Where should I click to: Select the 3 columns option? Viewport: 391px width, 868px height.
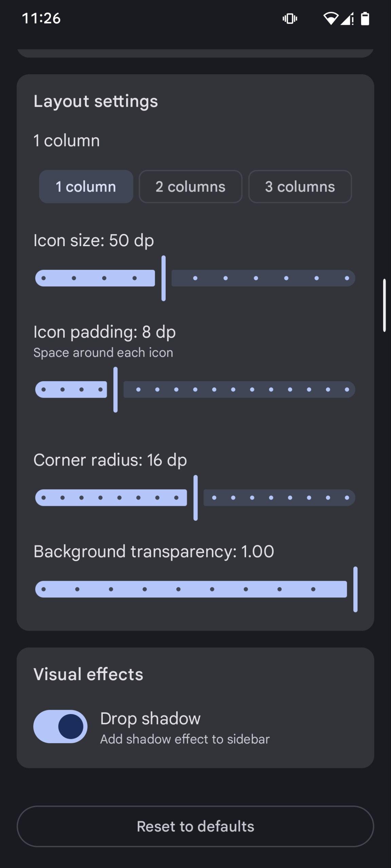click(300, 186)
